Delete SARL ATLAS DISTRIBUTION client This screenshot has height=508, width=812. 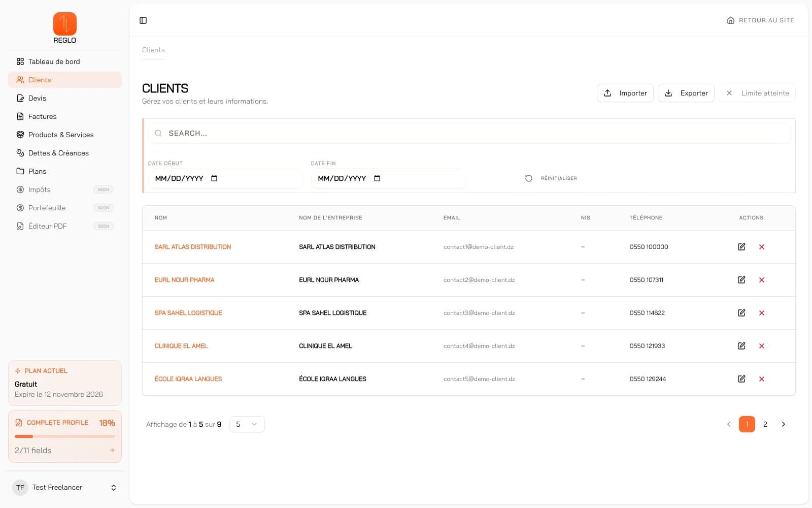(762, 247)
